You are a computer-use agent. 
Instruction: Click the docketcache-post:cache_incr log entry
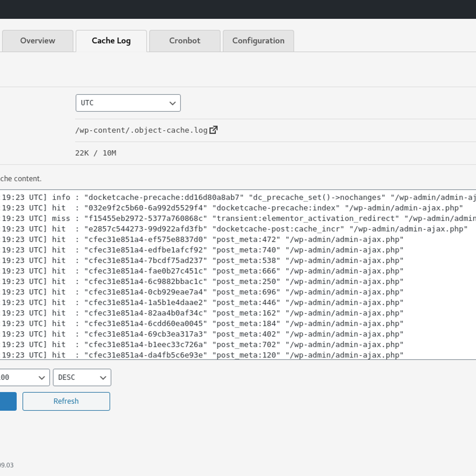[x=238, y=229]
